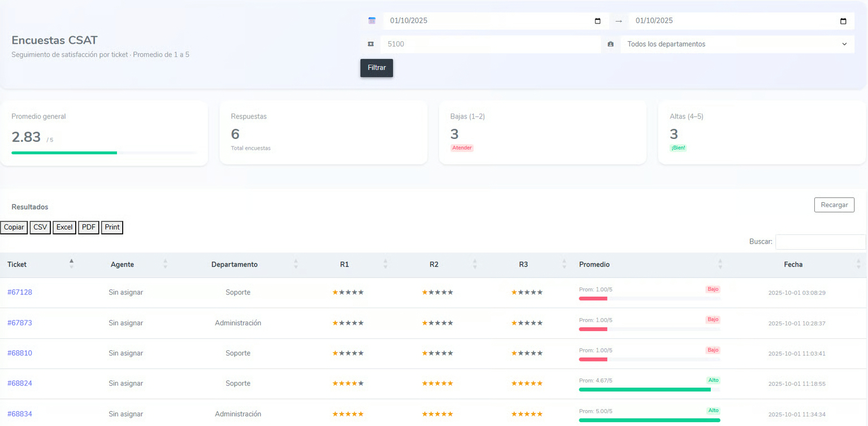Open ticket #67128 link
This screenshot has width=868, height=426.
[x=20, y=292]
